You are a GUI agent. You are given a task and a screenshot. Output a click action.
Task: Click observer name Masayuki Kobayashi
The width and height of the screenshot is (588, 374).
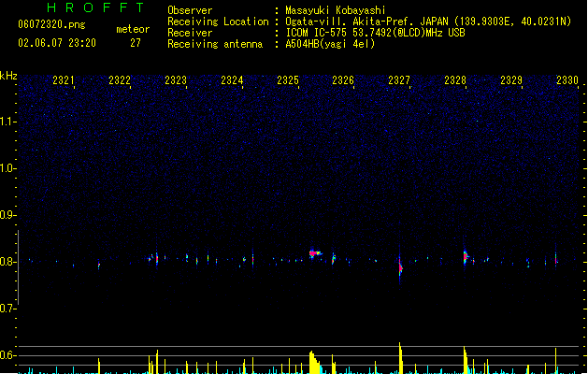coord(336,10)
